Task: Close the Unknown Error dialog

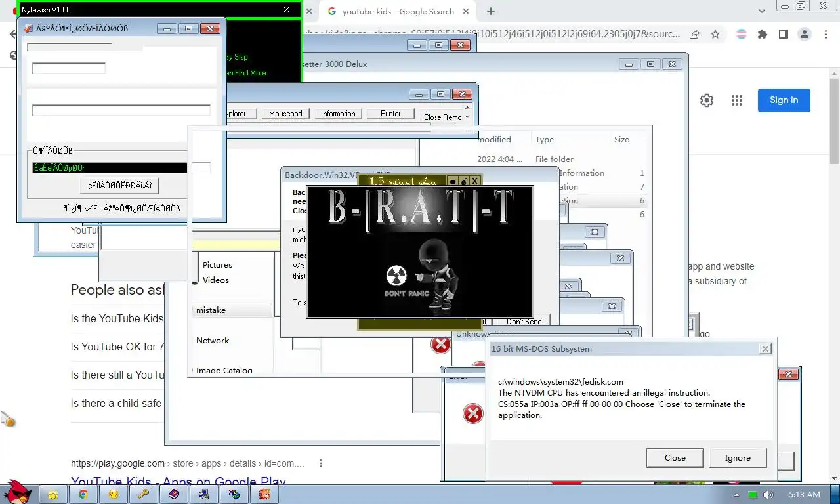Action: point(629,333)
